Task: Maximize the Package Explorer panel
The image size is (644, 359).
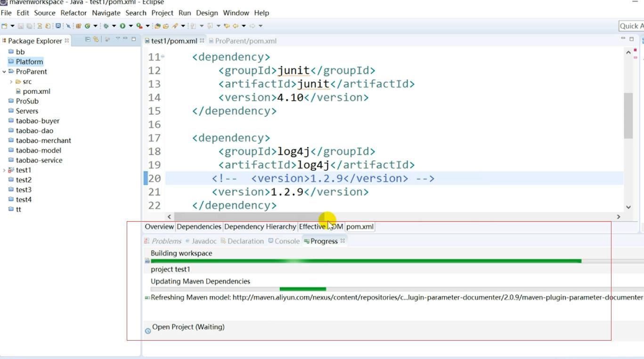Action: point(134,40)
